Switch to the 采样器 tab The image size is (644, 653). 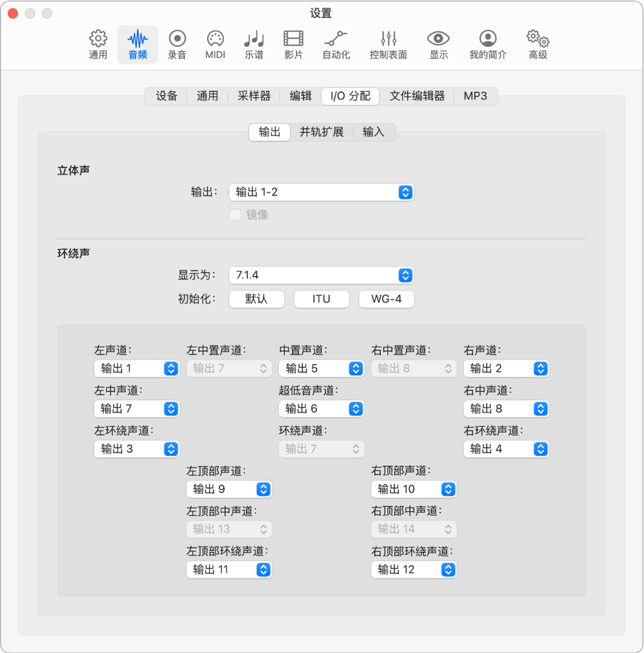pos(254,96)
